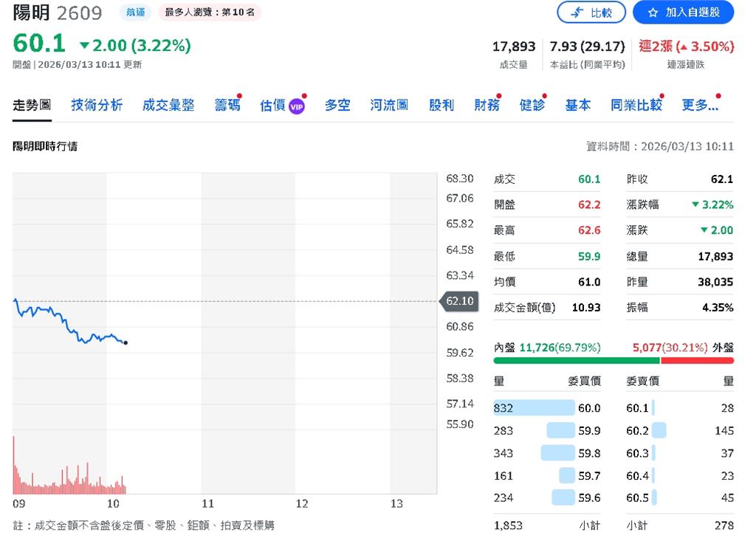This screenshot has width=756, height=541.
Task: Click the 內盤/外盤 ratio bar
Action: (614, 360)
